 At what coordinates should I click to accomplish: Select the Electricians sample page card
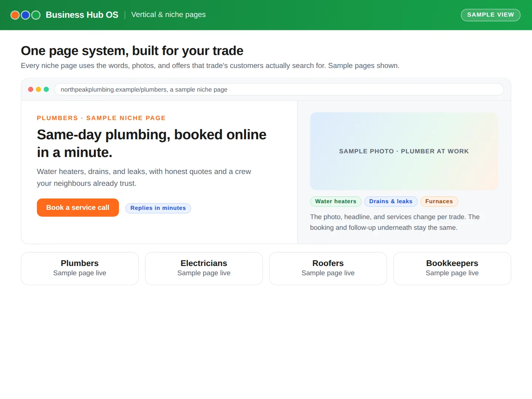pyautogui.click(x=204, y=269)
